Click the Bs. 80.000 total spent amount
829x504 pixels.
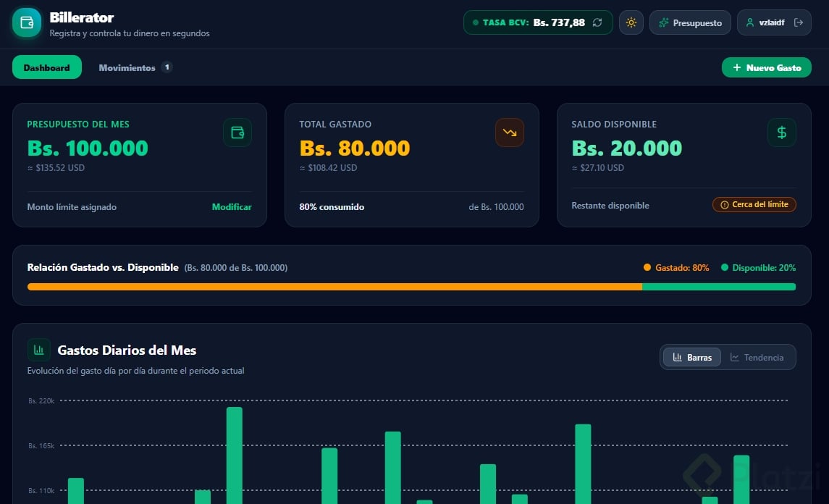click(355, 148)
